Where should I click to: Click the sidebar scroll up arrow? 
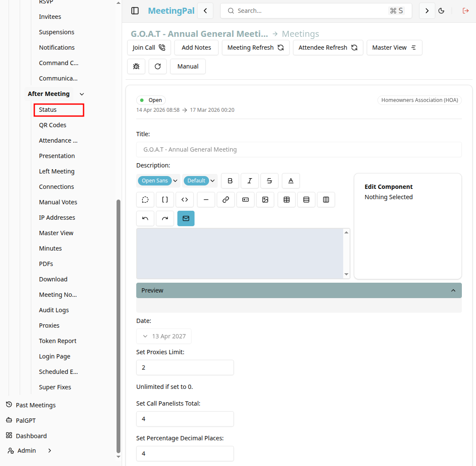click(118, 3)
